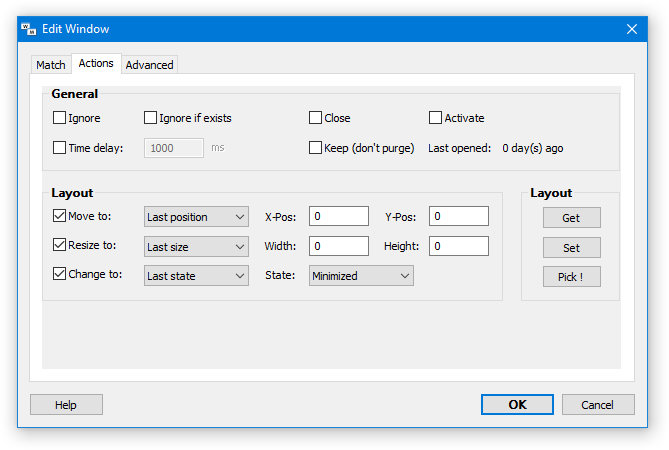The height and width of the screenshot is (450, 669).
Task: Confirm changes with the OK button
Action: [x=517, y=404]
